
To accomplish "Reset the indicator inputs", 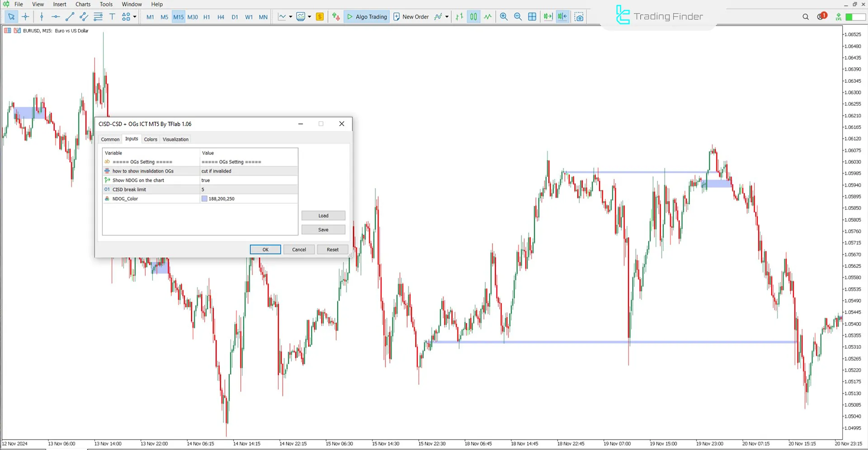I will coord(332,249).
